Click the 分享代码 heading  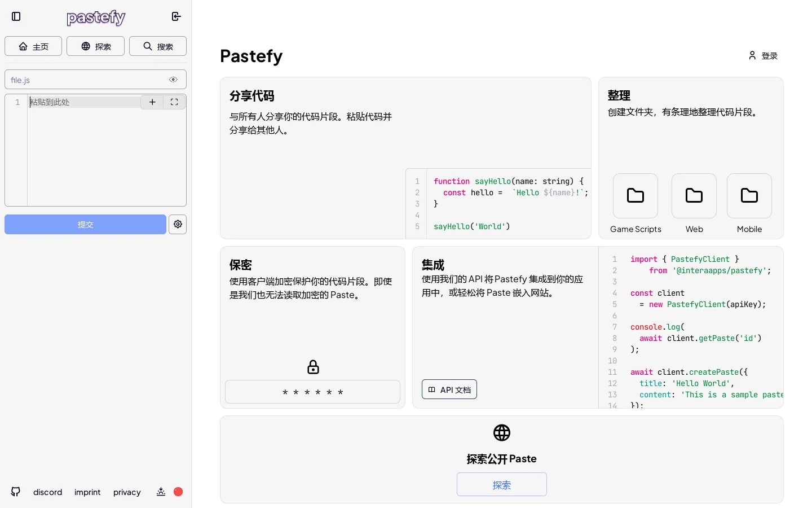(252, 96)
